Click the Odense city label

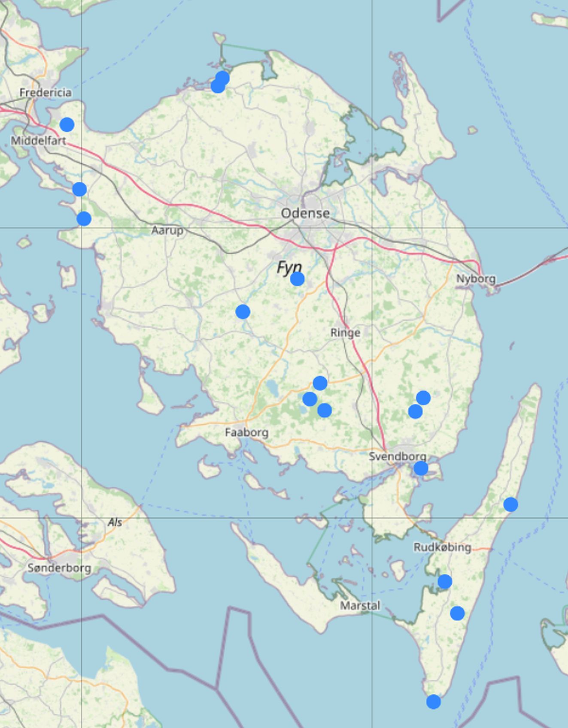click(x=305, y=213)
